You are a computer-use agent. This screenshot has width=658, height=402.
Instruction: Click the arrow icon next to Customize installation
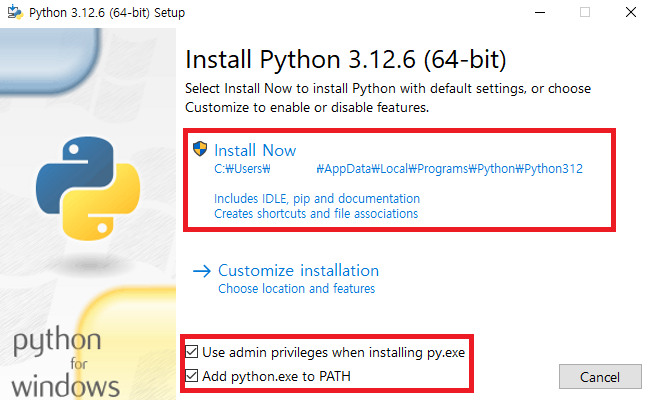pos(201,271)
